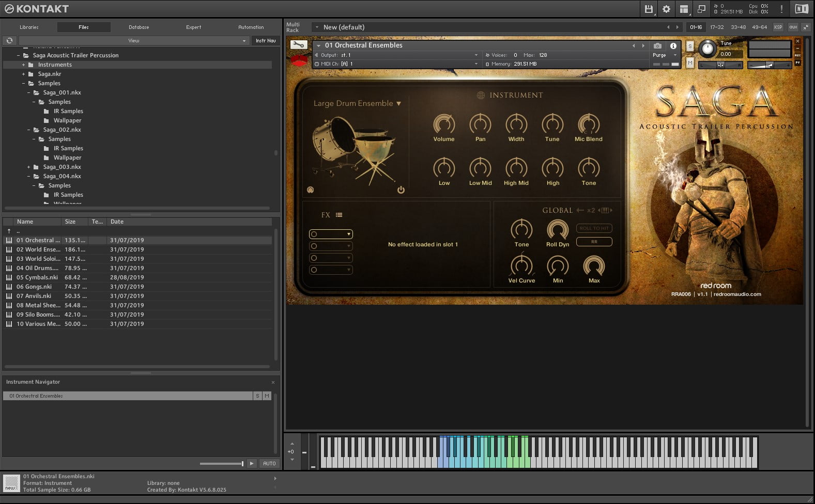Click the FX list icon
The width and height of the screenshot is (815, 504).
point(339,215)
